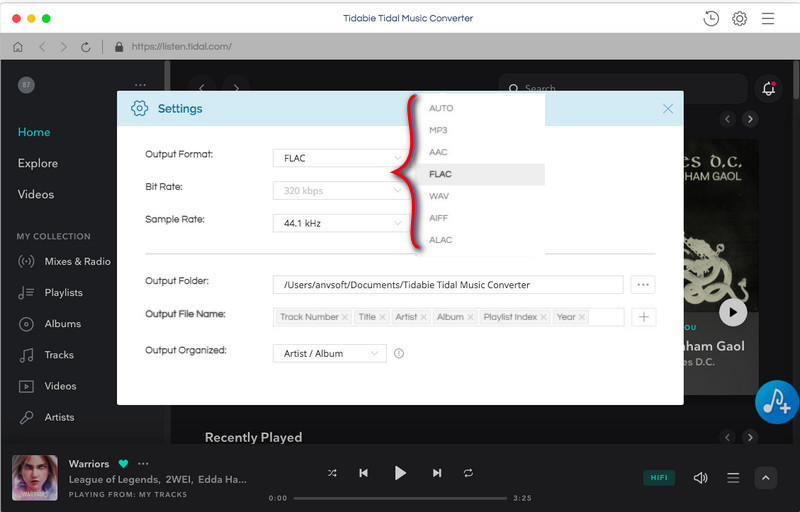Viewport: 800px width, 512px height.
Task: Navigate forward in the browser toolbar
Action: coord(64,47)
